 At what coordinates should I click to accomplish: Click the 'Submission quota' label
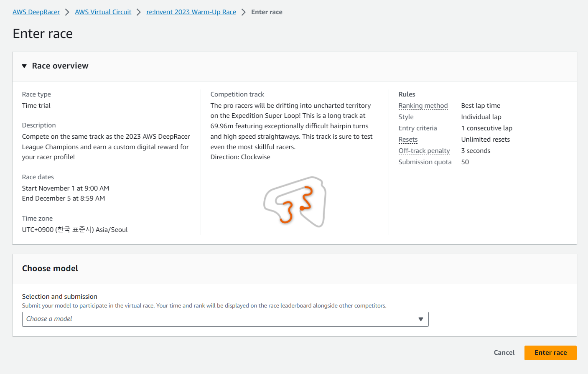pos(425,162)
